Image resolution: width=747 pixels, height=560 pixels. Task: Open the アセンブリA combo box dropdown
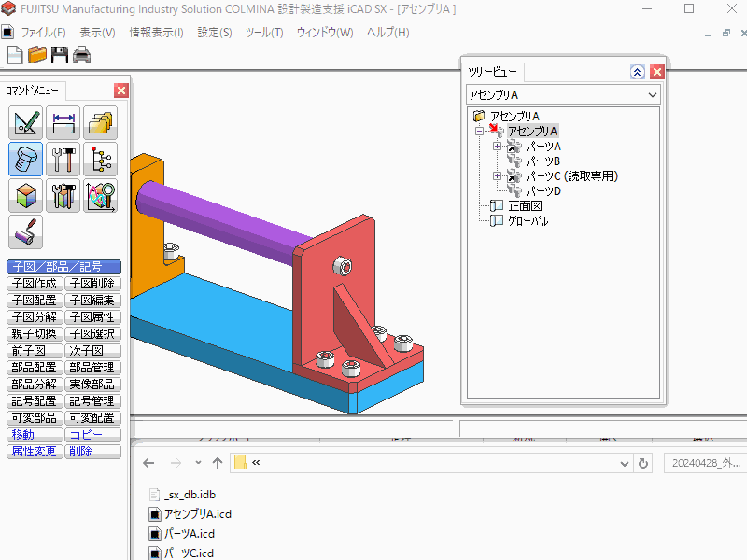click(x=652, y=94)
